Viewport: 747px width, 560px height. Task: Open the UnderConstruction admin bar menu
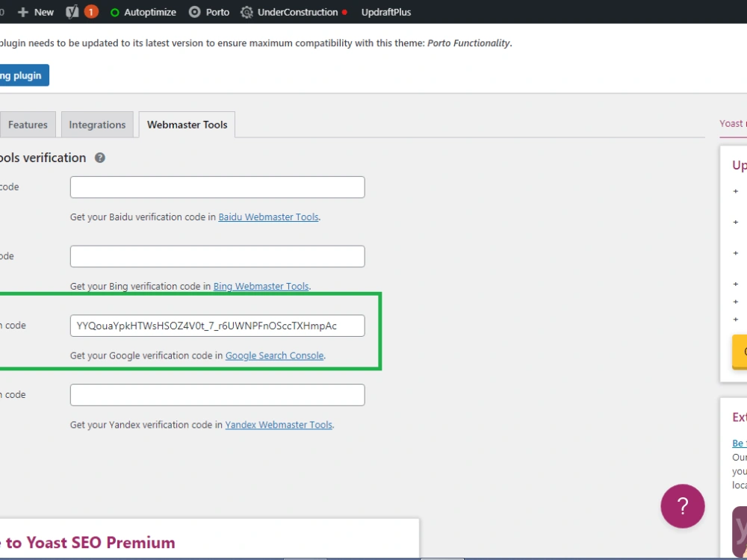click(294, 12)
